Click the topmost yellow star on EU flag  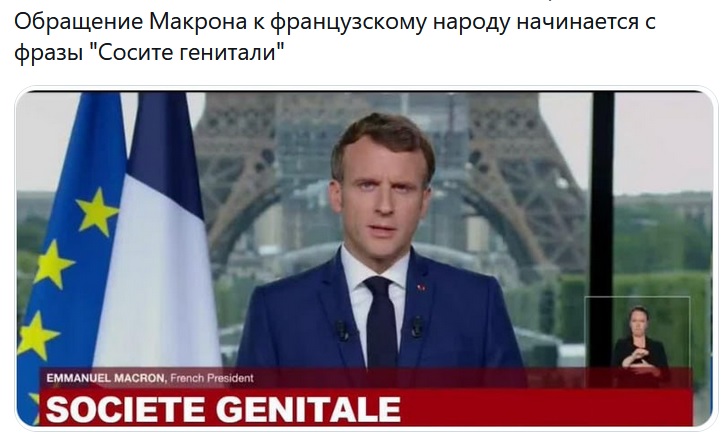97,210
